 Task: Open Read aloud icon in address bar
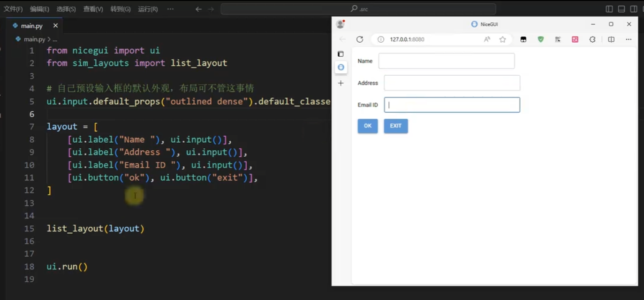click(x=487, y=39)
